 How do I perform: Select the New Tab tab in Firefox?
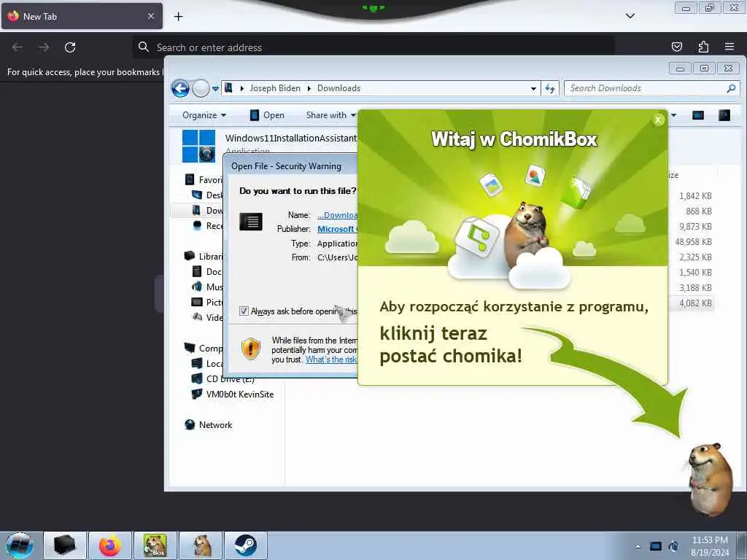(x=82, y=16)
